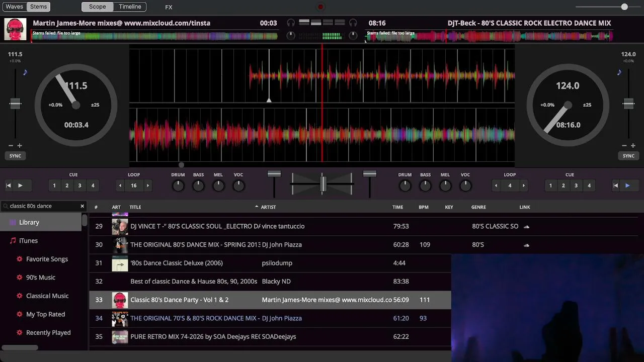This screenshot has width=644, height=362.
Task: Trigger cue point 2 on right deck
Action: click(x=563, y=186)
